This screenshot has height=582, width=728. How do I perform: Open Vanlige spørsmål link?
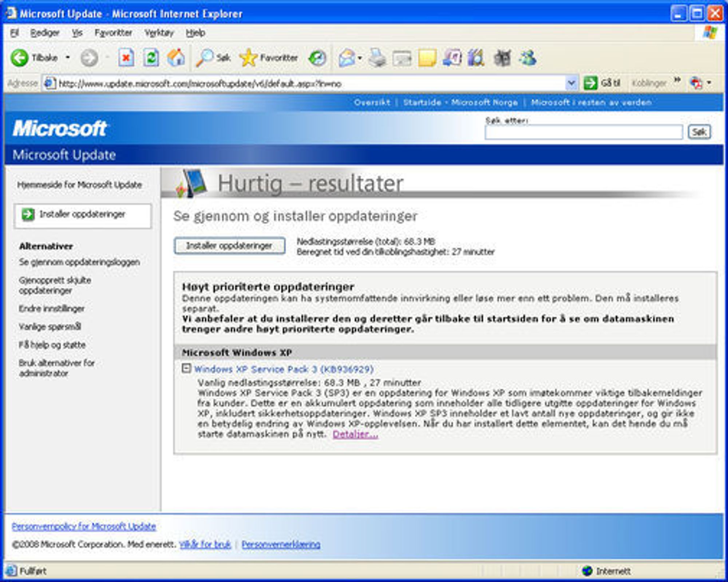(x=50, y=327)
